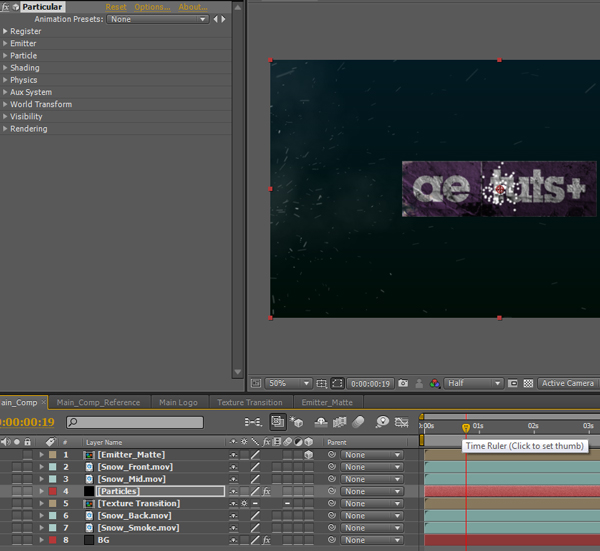Screen dimensions: 600x551
Task: Click the Reset link for Particular
Action: click(x=116, y=7)
